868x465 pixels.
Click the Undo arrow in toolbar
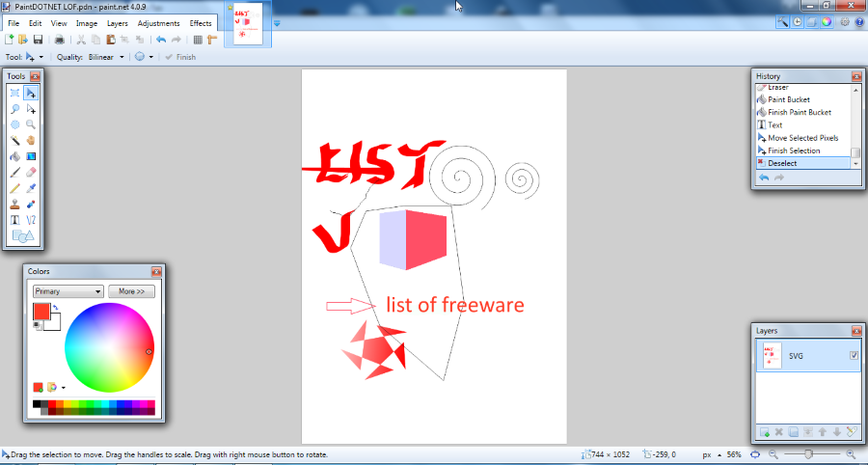[161, 40]
